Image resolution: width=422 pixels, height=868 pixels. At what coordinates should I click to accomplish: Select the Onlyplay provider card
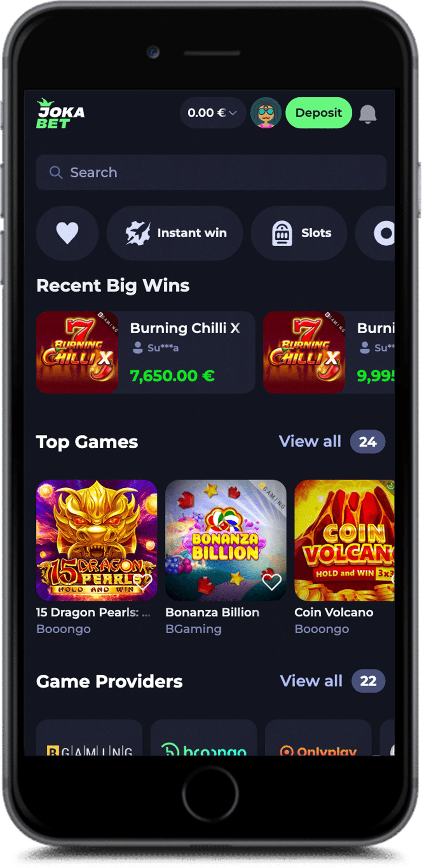[x=318, y=738]
